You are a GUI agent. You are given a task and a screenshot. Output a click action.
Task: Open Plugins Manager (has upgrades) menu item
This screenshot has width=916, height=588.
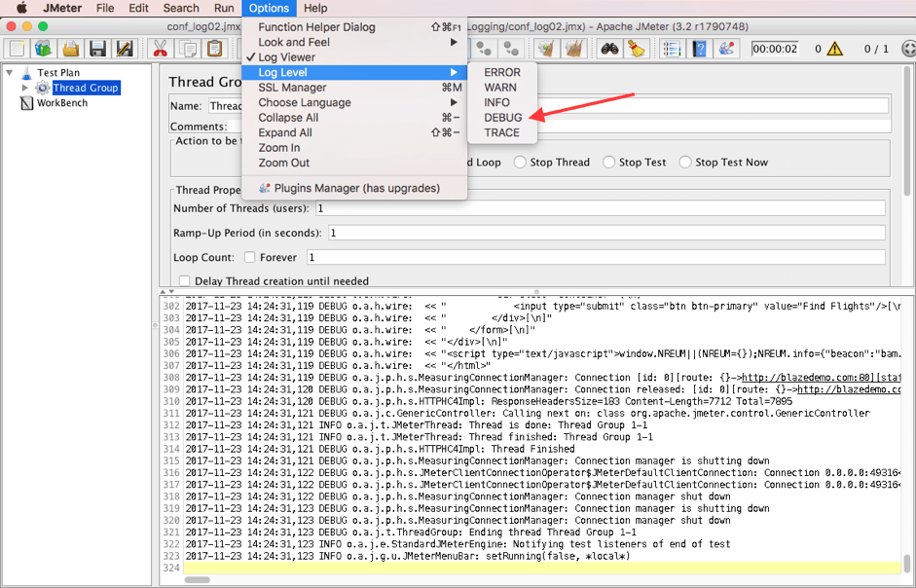pos(354,188)
